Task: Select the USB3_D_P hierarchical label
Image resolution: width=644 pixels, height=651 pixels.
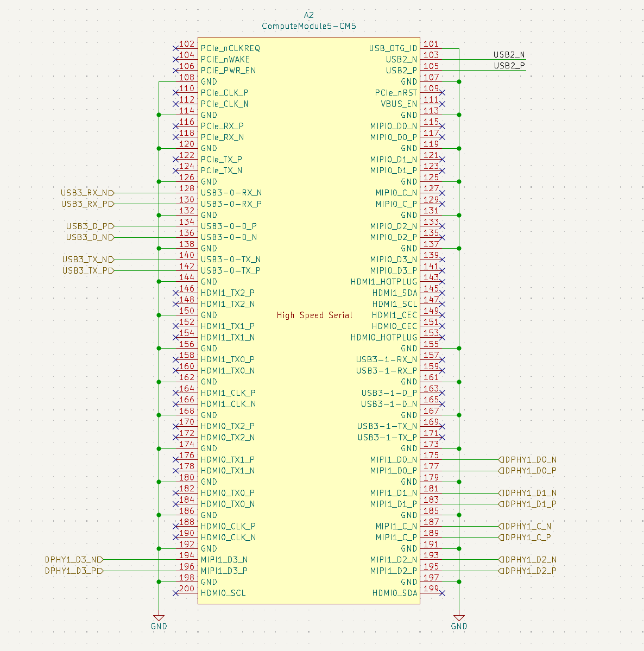Action: 90,226
